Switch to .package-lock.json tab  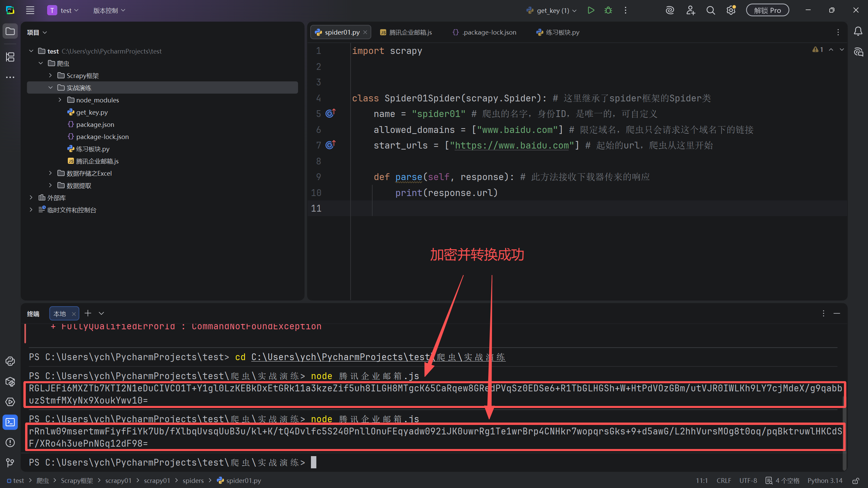[485, 32]
